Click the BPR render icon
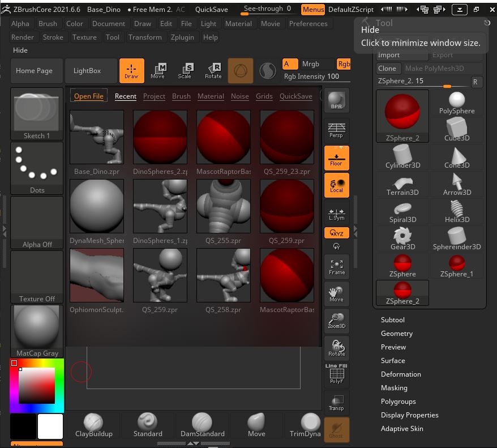This screenshot has height=448, width=497. pyautogui.click(x=336, y=101)
